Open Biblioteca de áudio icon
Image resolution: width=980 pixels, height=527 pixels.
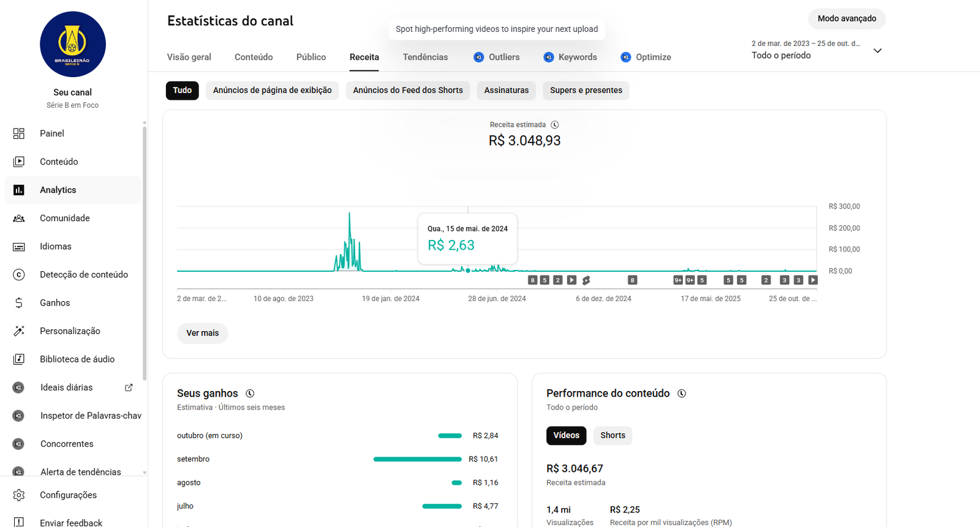pos(19,359)
